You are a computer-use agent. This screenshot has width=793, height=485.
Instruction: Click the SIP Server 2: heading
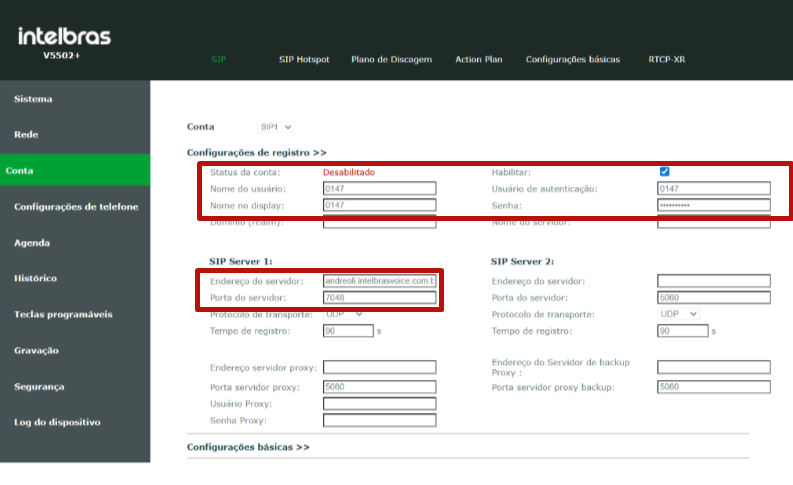coord(522,261)
